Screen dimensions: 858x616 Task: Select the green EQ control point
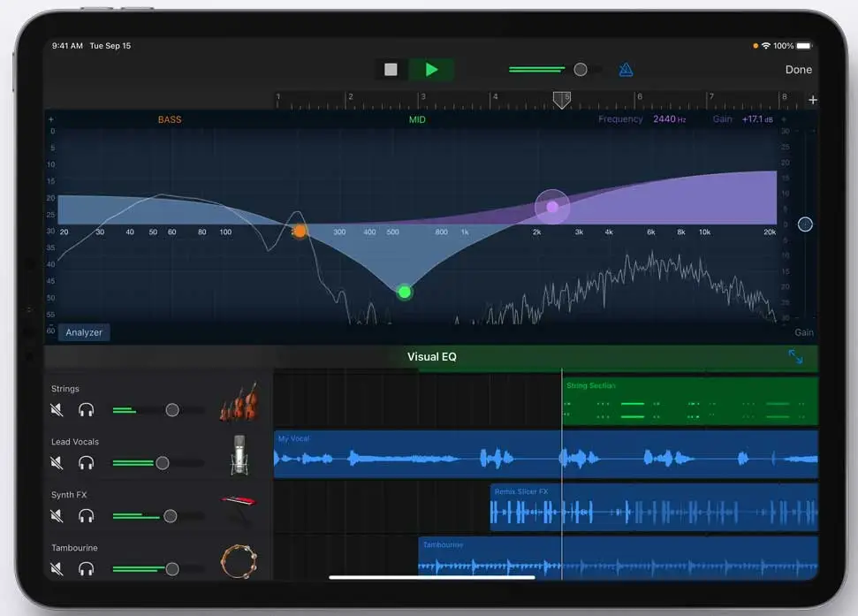[x=404, y=292]
